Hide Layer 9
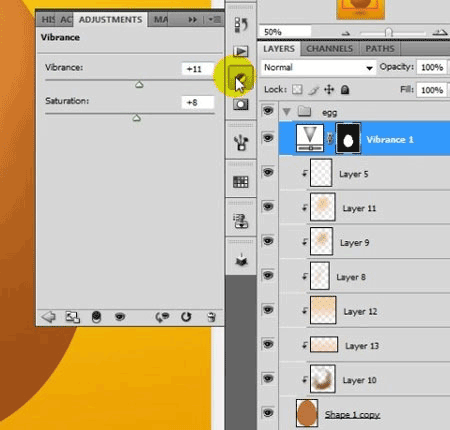Image resolution: width=450 pixels, height=430 pixels. 268,241
